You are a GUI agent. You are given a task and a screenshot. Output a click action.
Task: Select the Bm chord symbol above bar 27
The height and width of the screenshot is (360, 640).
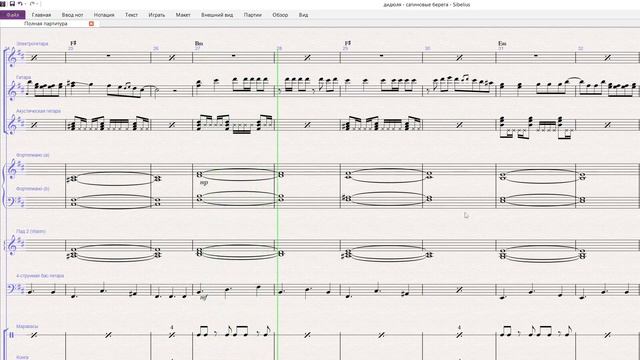click(x=199, y=43)
